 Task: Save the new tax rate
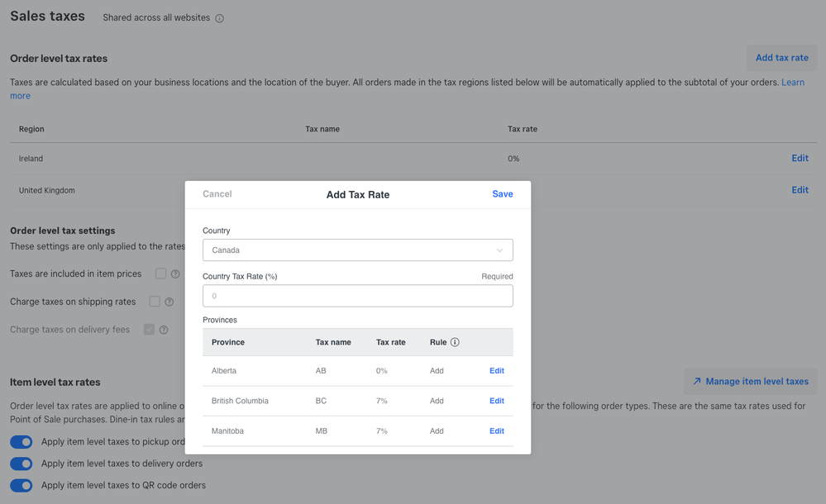(x=502, y=194)
